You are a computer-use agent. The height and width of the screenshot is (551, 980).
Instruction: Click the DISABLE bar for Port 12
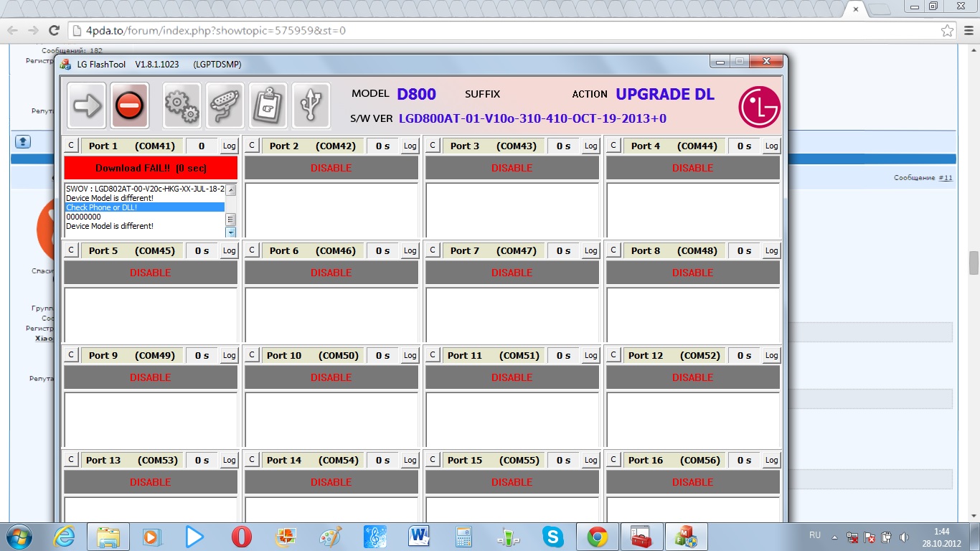[693, 377]
